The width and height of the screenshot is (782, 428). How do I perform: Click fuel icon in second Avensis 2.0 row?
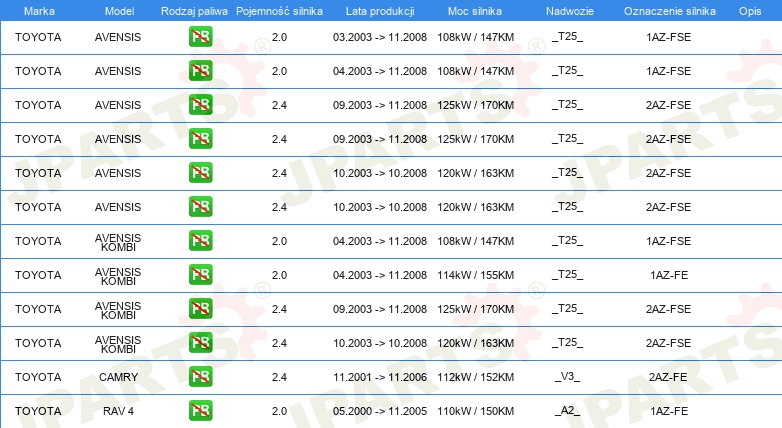200,71
